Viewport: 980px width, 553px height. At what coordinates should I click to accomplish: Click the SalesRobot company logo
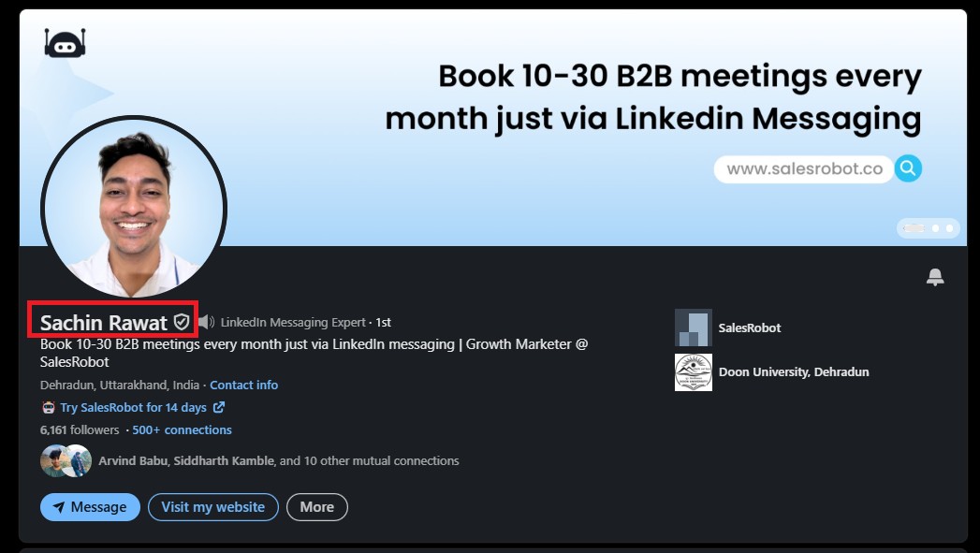pos(693,327)
